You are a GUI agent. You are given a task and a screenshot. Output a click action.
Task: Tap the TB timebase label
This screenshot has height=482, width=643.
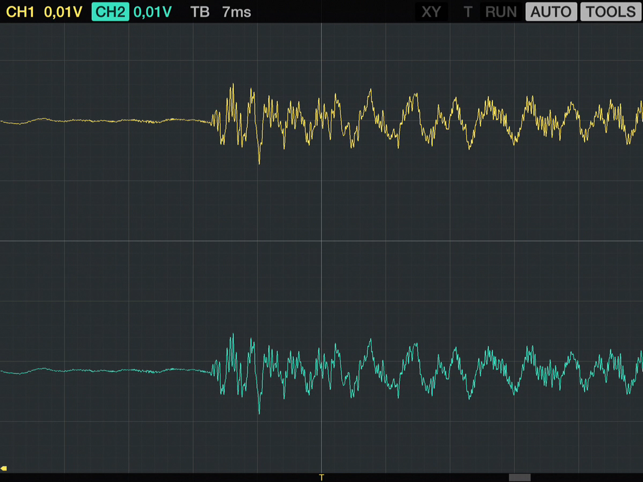(x=200, y=12)
